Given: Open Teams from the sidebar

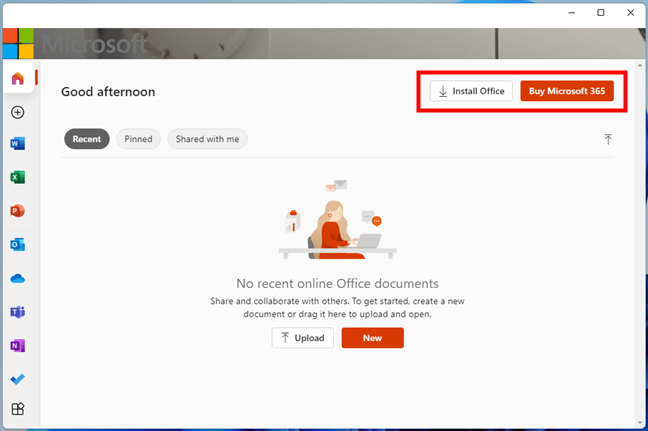Looking at the screenshot, I should (17, 312).
